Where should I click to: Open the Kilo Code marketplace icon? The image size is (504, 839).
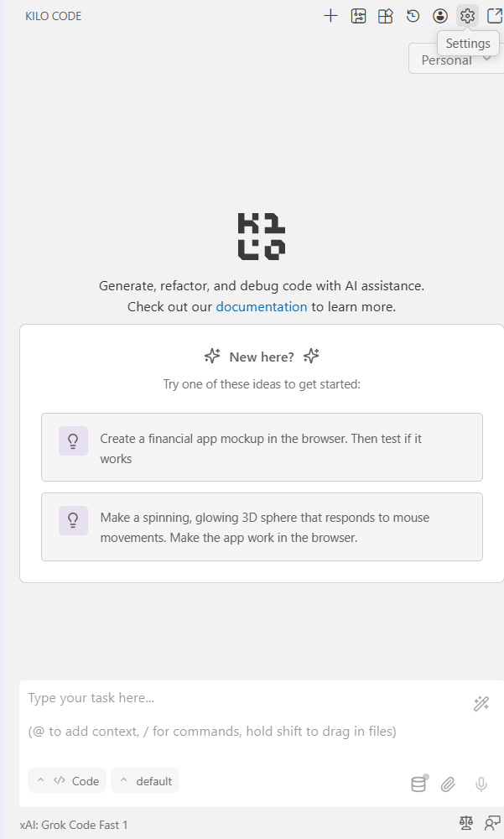(x=386, y=16)
